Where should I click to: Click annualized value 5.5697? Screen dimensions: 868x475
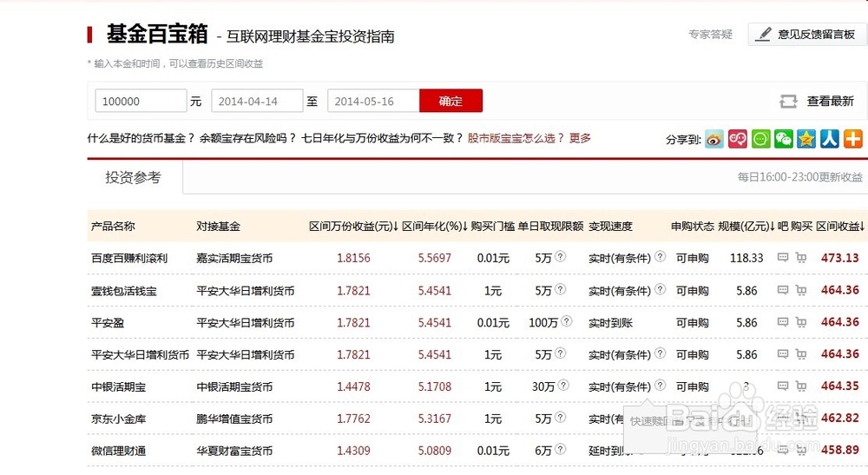(x=435, y=258)
